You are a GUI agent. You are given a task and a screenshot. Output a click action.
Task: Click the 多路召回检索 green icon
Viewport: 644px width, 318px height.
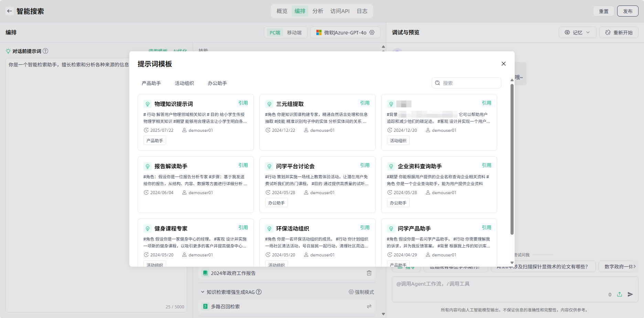205,306
